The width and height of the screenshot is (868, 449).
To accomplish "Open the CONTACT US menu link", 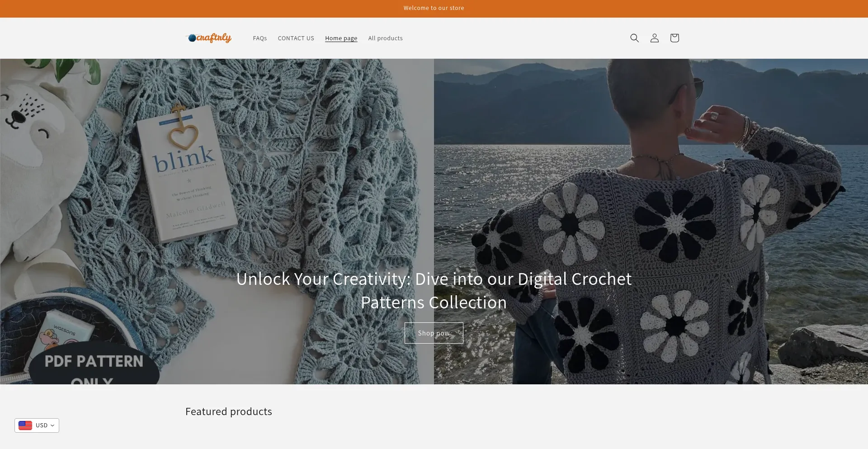I will (x=296, y=38).
